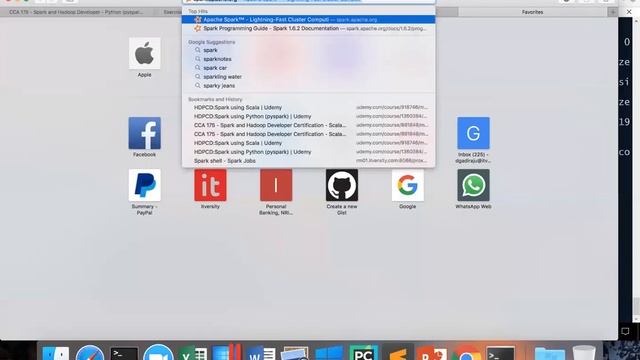Open Finder from the Dock
The width and height of the screenshot is (640, 360).
tap(56, 353)
